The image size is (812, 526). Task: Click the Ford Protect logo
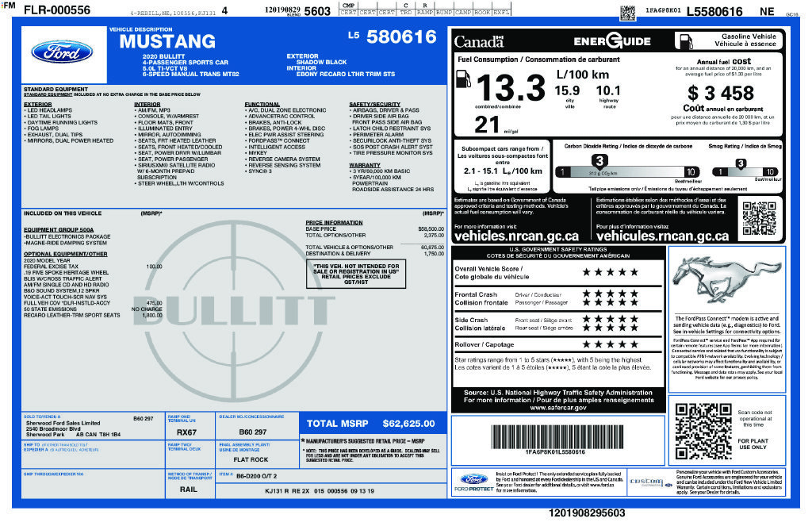(x=473, y=482)
